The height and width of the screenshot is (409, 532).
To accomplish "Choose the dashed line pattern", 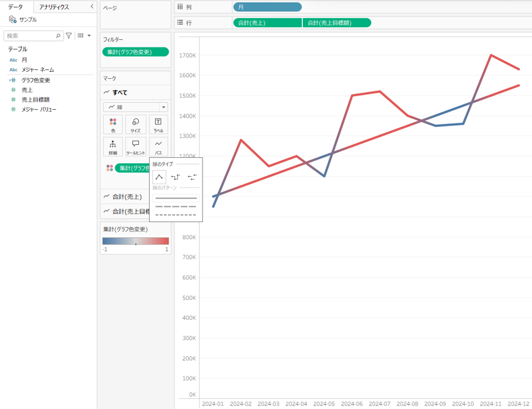I will tap(175, 207).
